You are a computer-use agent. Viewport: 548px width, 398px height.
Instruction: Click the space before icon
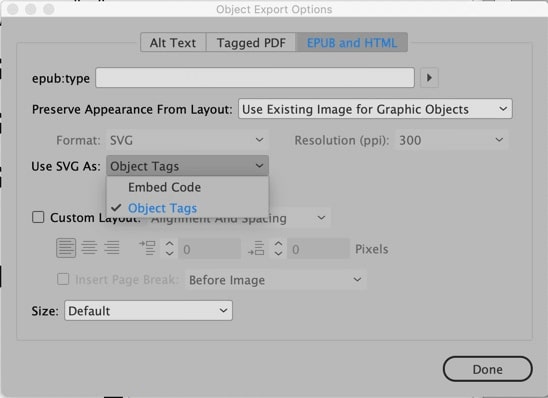coord(147,248)
